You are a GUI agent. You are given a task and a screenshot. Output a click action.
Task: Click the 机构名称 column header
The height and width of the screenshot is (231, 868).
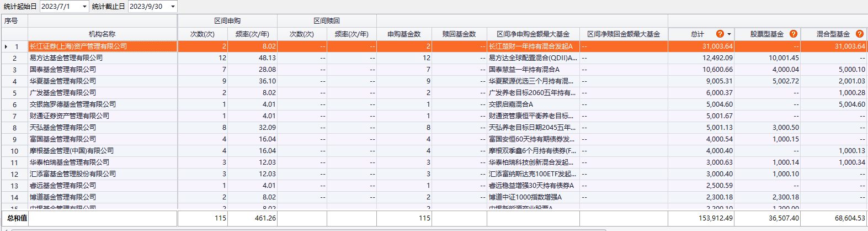point(102,34)
